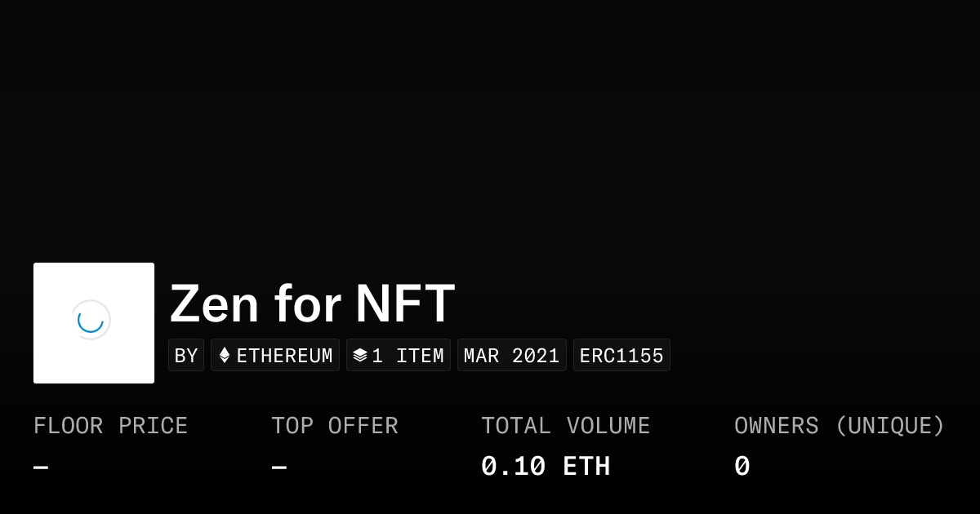Click the TOTAL VOLUME label
Viewport: 980px width, 514px height.
pyautogui.click(x=565, y=426)
